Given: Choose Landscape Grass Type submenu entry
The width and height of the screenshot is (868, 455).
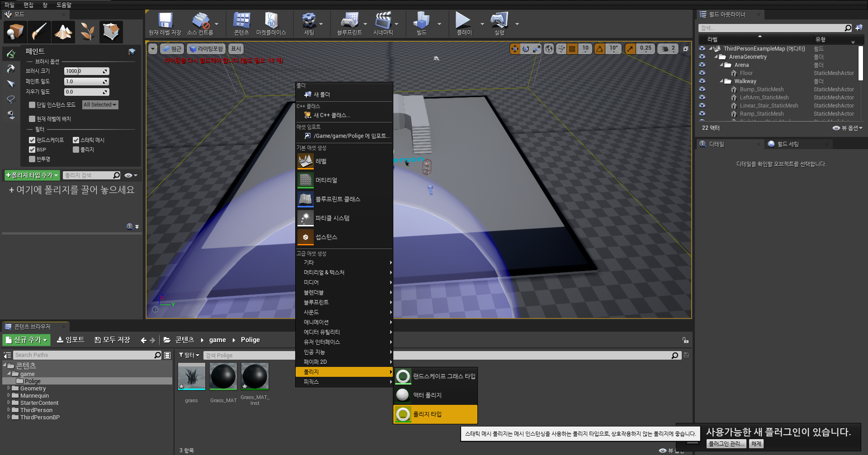Looking at the screenshot, I should coord(435,376).
